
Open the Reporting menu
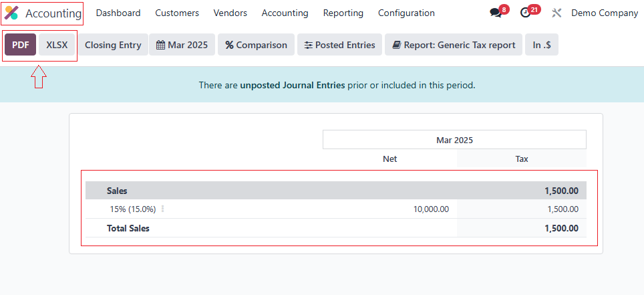click(343, 13)
